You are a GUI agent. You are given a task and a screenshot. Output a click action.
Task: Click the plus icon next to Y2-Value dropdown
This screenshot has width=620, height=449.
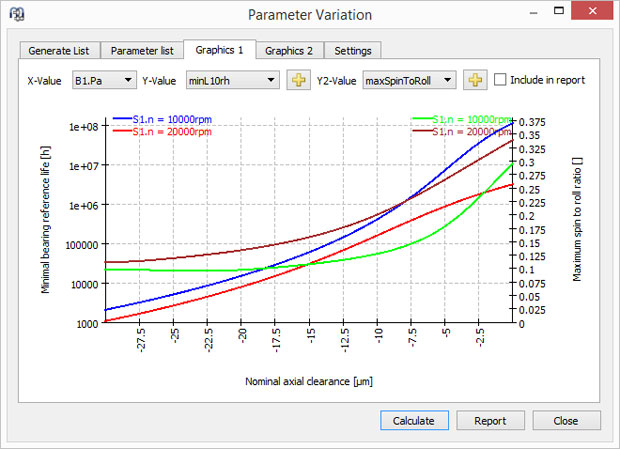click(x=474, y=80)
